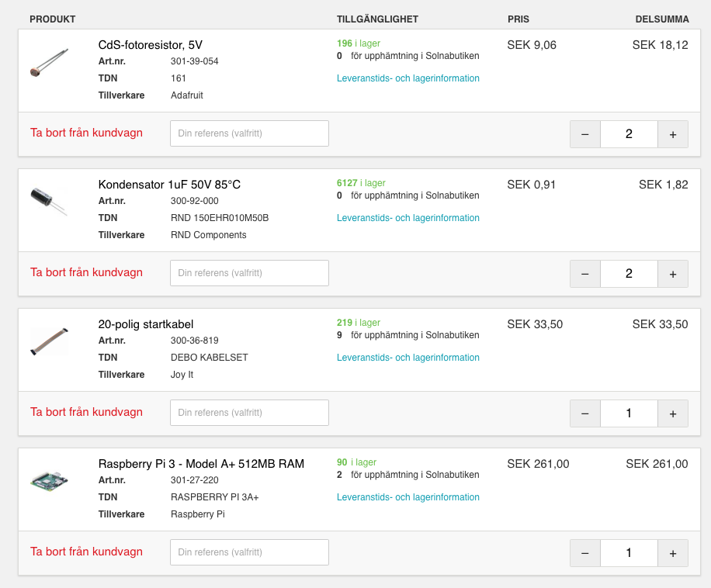View Leveranstids- och lagerinformation for Raspberry Pi
This screenshot has height=588, width=711.
(x=408, y=497)
